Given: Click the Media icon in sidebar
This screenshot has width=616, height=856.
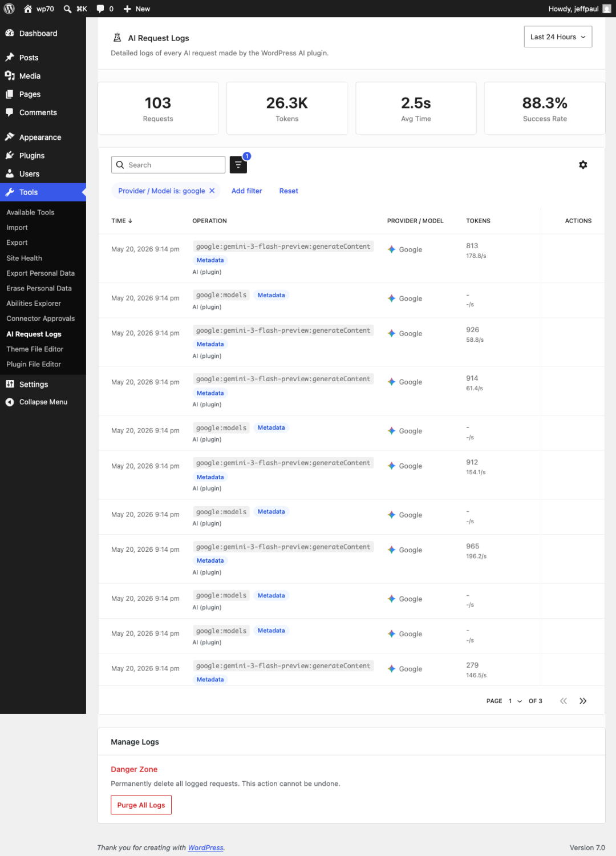Looking at the screenshot, I should coord(10,75).
